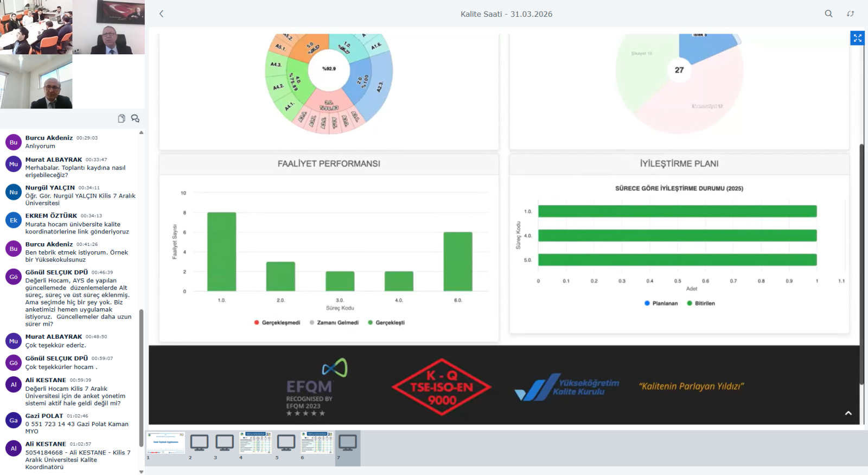The width and height of the screenshot is (868, 475).
Task: Toggle the Gerçekleşmedi legend series
Action: [x=277, y=322]
